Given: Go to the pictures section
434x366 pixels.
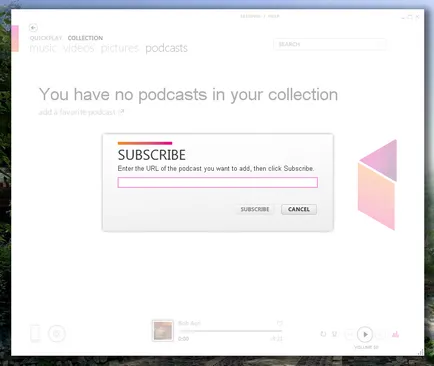Looking at the screenshot, I should point(120,48).
